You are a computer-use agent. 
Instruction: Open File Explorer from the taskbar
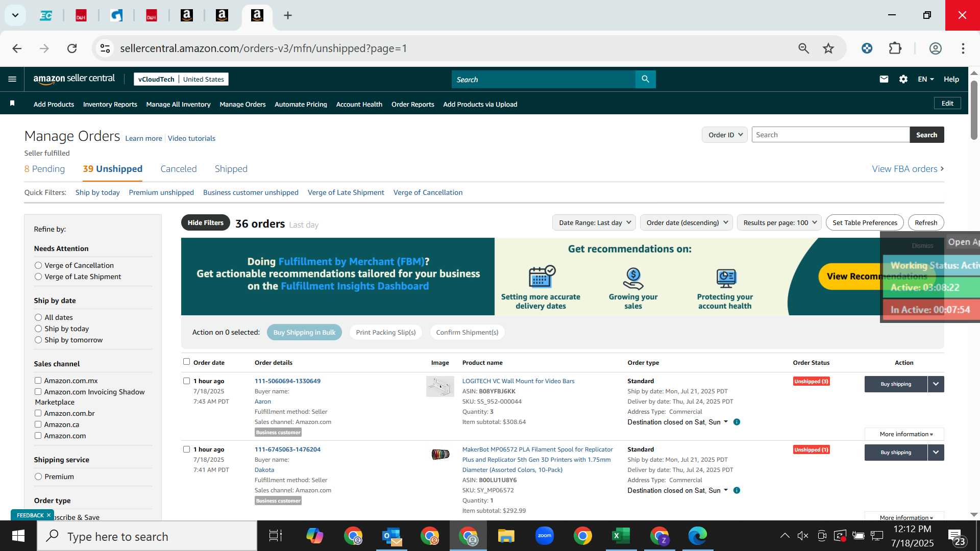pyautogui.click(x=506, y=536)
